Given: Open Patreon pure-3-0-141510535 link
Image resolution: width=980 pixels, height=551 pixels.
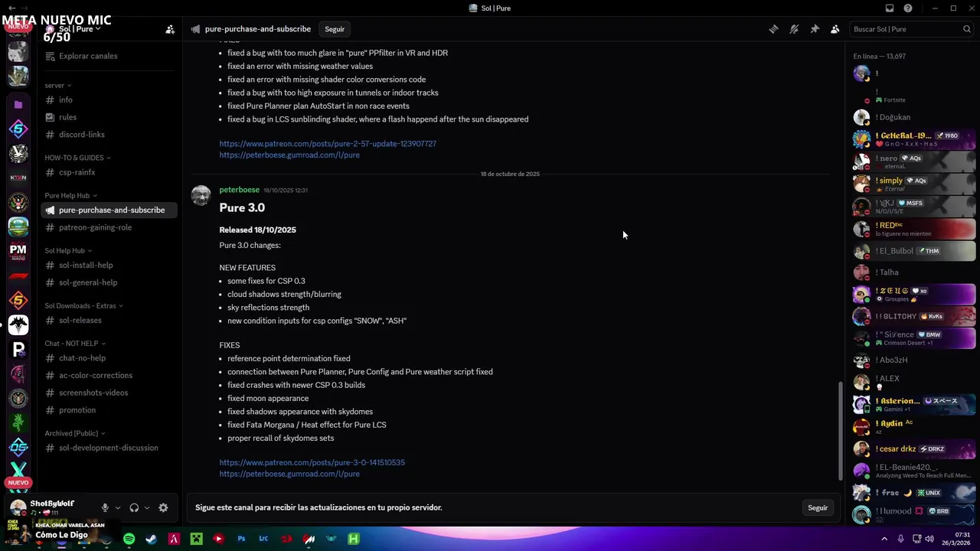Looking at the screenshot, I should pos(312,462).
